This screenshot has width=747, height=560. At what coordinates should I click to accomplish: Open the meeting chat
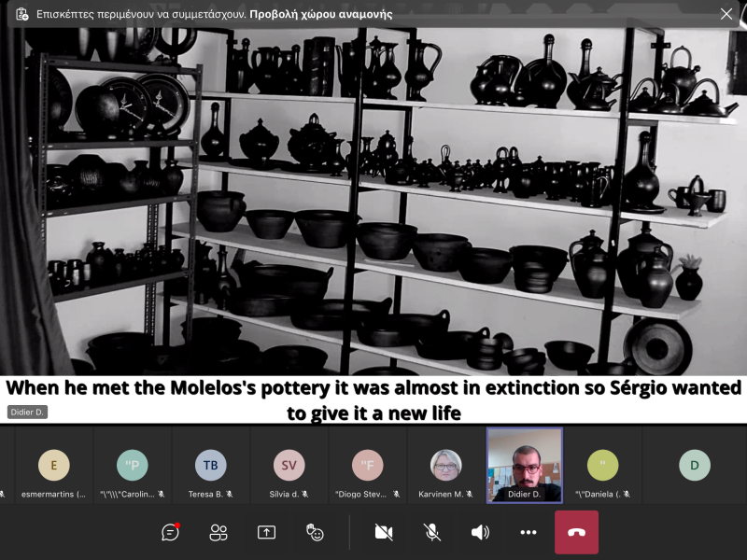(x=170, y=532)
